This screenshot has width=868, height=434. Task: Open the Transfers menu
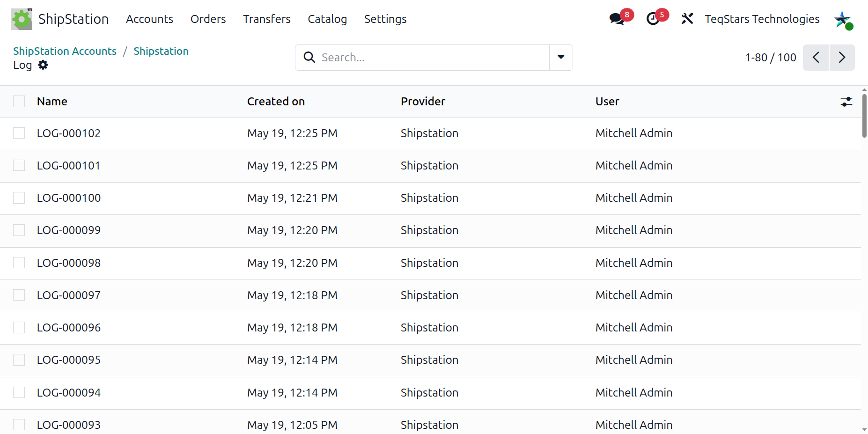coord(266,19)
